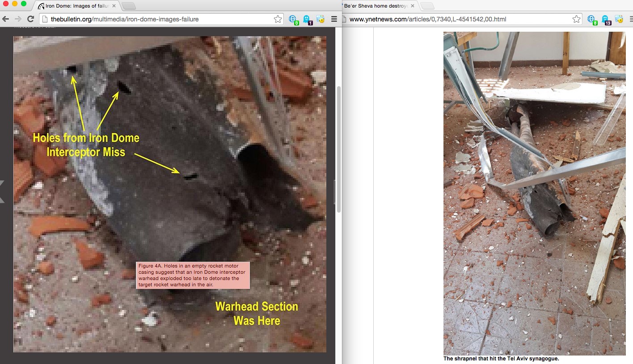Bookmark the thebulletin.org page with the star
This screenshot has height=364, width=633.
278,19
